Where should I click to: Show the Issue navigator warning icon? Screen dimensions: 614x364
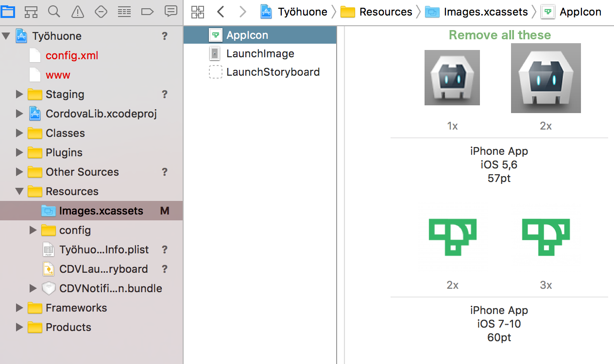(x=78, y=12)
